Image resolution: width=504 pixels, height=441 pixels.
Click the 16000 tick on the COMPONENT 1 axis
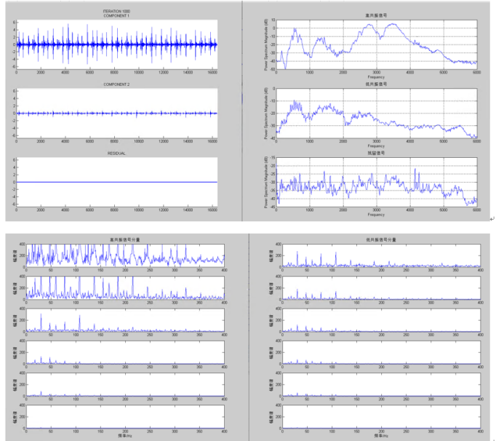point(212,72)
